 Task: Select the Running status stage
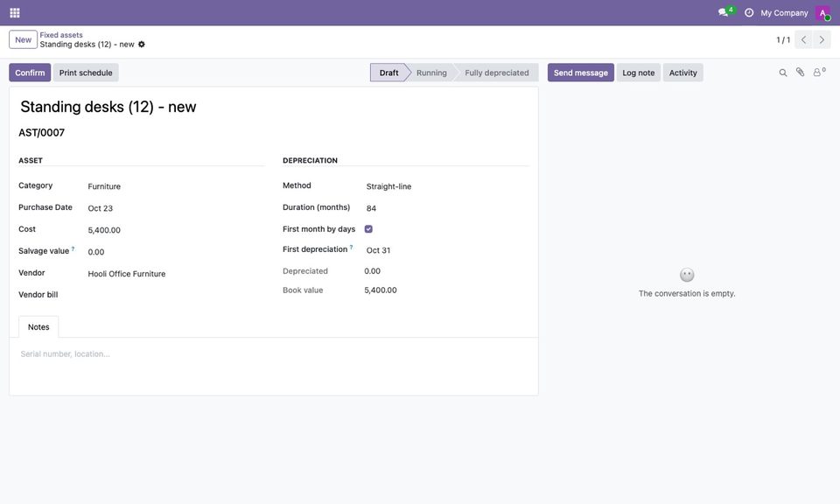[431, 73]
